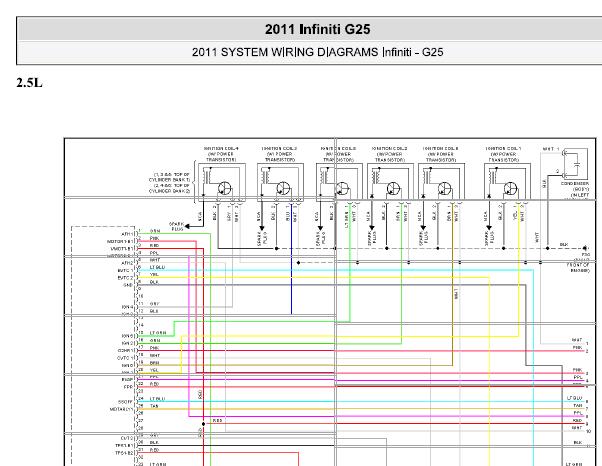
Task: Click the "2011 Infiniti G25" title header
Action: click(318, 30)
